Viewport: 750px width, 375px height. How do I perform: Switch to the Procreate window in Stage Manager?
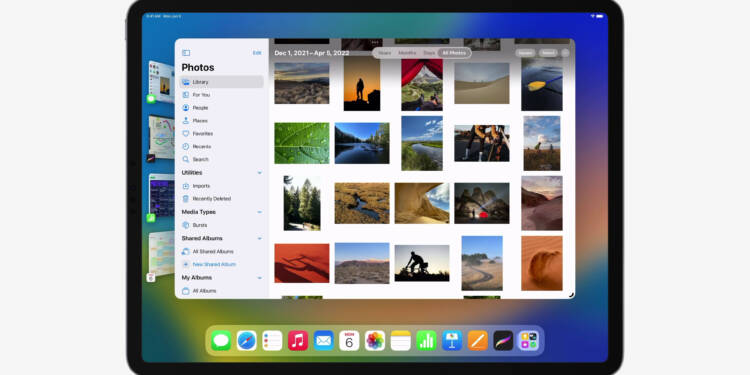162,137
